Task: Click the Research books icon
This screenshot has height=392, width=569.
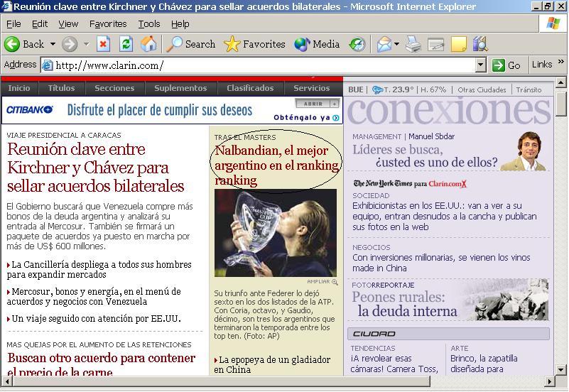Action: click(480, 44)
